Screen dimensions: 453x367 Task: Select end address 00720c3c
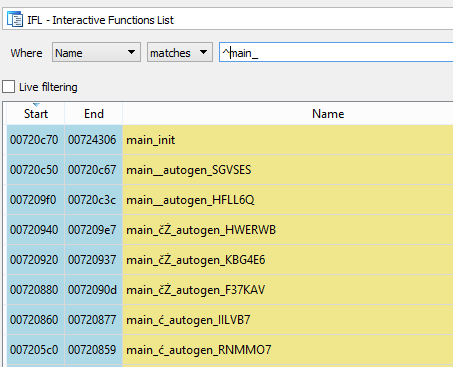(x=94, y=200)
